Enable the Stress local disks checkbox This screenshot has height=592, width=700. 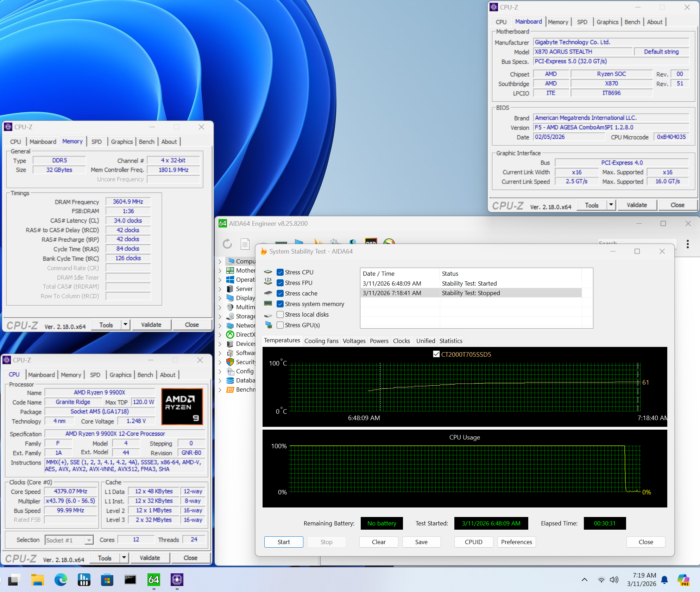(x=280, y=314)
